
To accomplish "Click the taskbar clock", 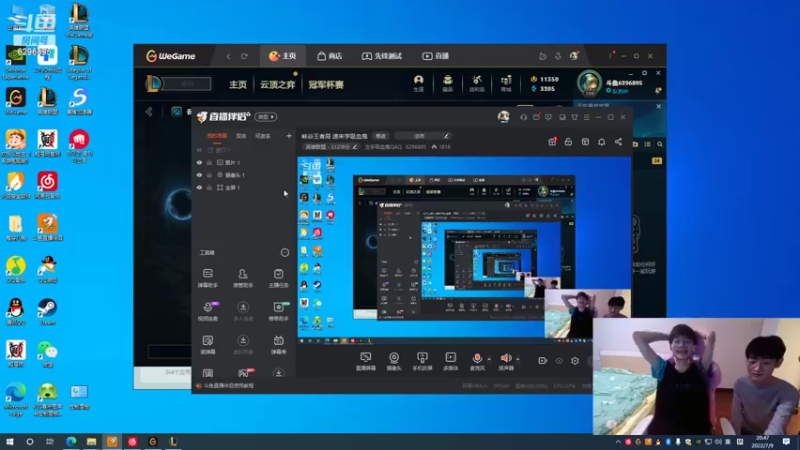I will pyautogui.click(x=762, y=441).
